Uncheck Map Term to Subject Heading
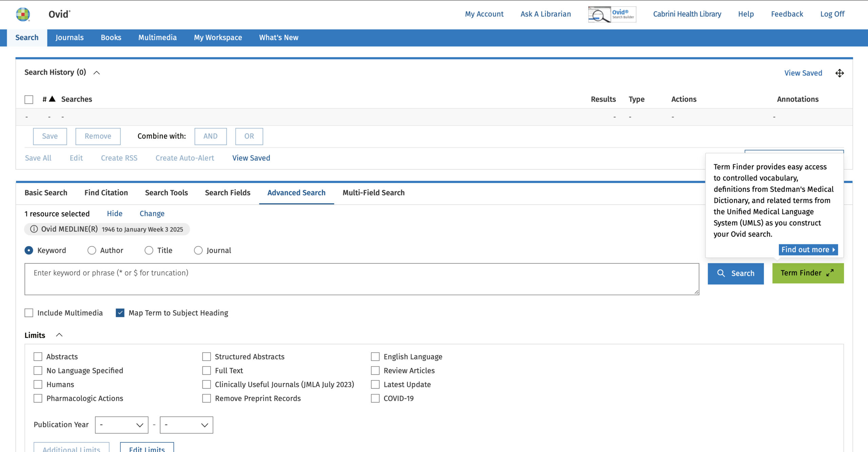Screen dimensions: 868x452 (x=120, y=313)
